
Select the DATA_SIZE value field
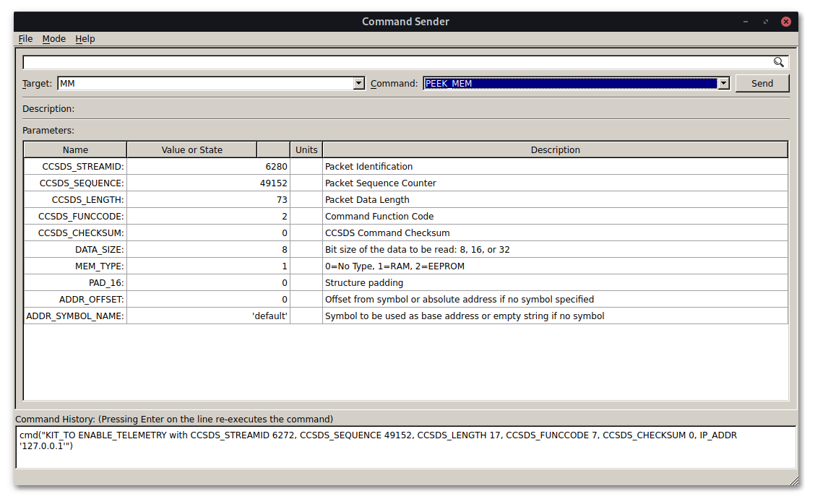208,250
